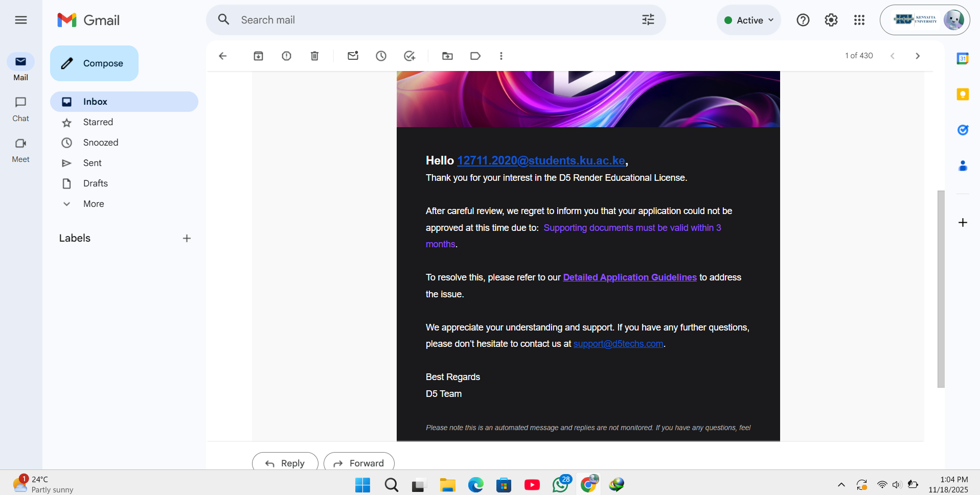Toggle the main menu hamburger

[x=21, y=20]
